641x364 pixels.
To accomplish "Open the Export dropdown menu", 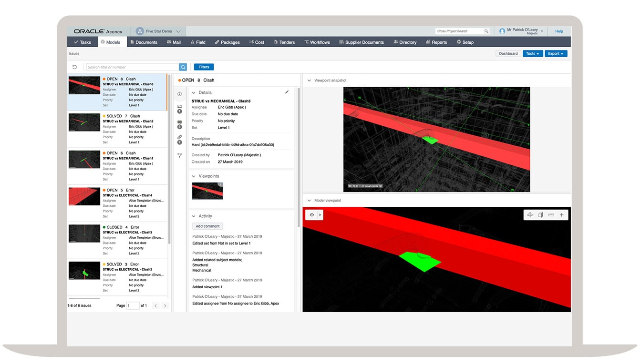I will click(x=556, y=54).
